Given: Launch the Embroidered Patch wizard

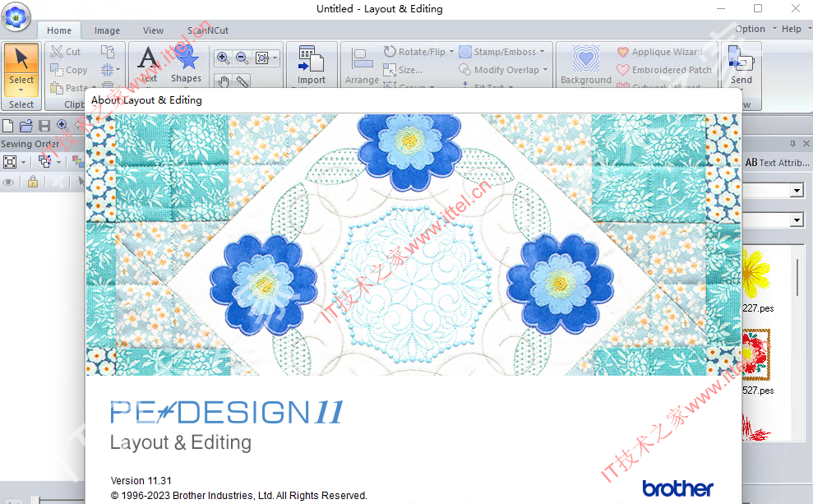Looking at the screenshot, I should point(663,70).
